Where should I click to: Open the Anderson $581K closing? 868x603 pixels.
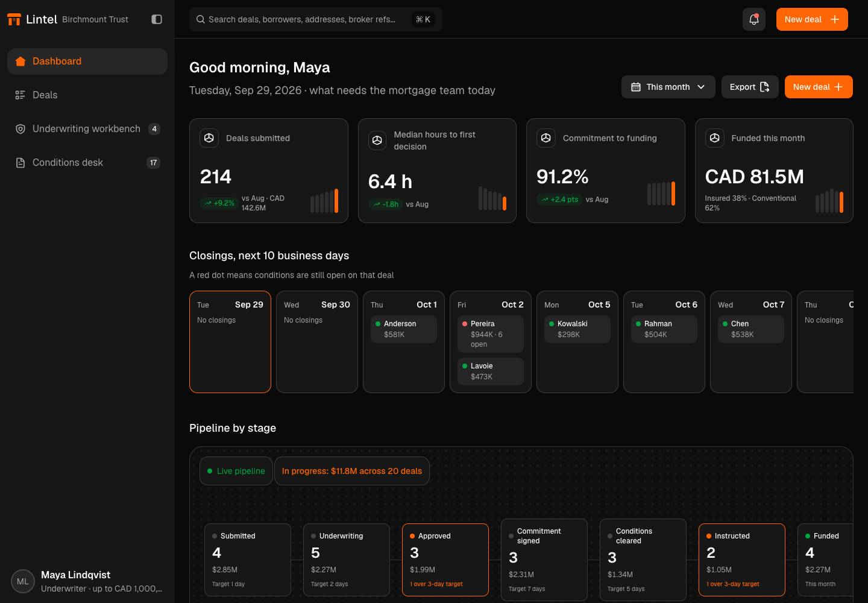click(404, 329)
